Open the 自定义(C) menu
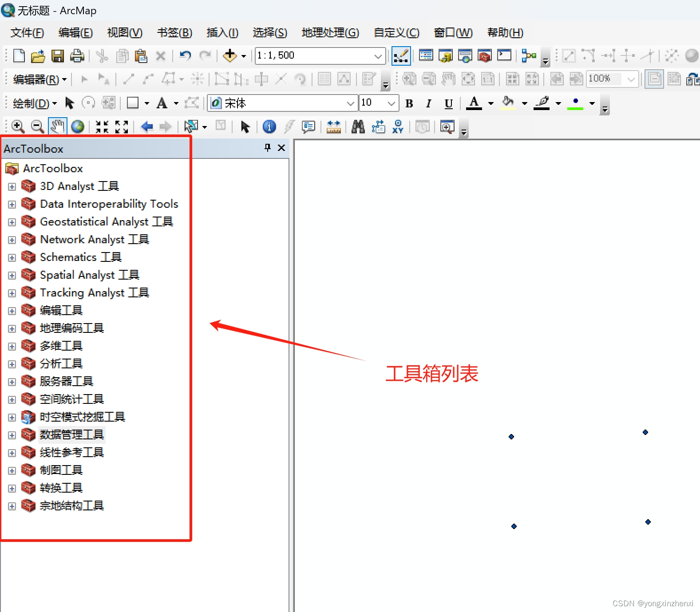700x612 pixels. tap(396, 32)
